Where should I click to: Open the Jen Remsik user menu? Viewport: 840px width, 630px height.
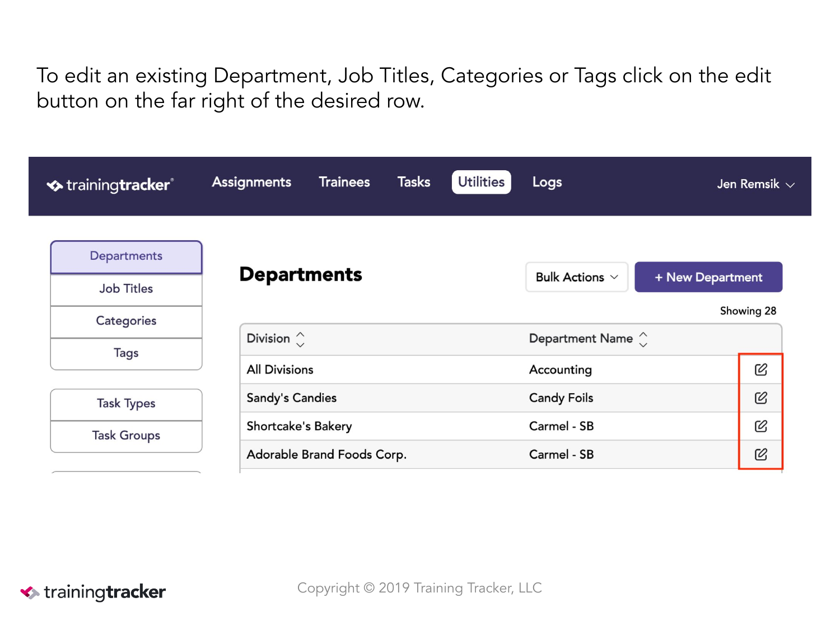pos(755,184)
